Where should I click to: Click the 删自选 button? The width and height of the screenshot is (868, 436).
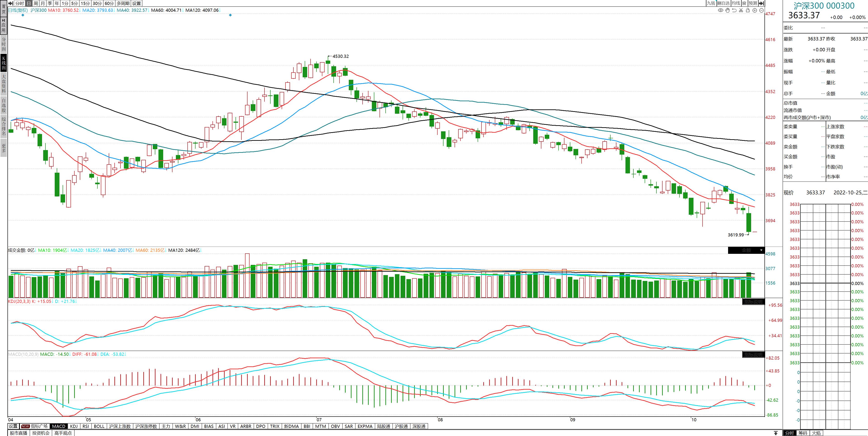[x=723, y=3]
